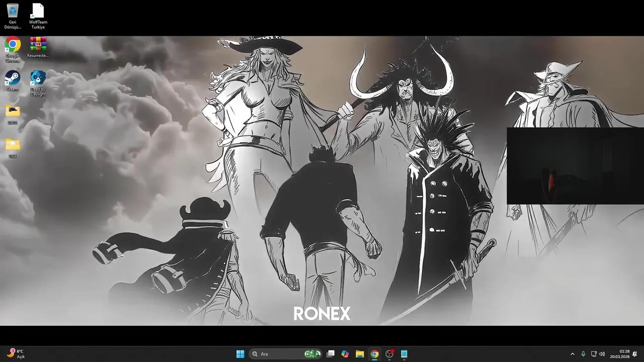Click the Ara search box in taskbar
The height and width of the screenshot is (362, 644).
pos(285,354)
